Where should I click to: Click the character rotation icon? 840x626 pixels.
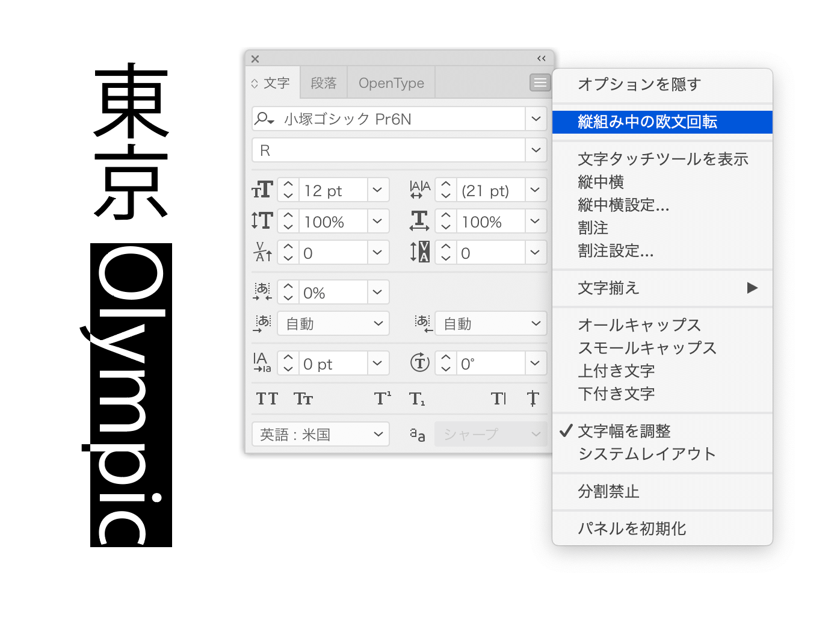coord(420,363)
